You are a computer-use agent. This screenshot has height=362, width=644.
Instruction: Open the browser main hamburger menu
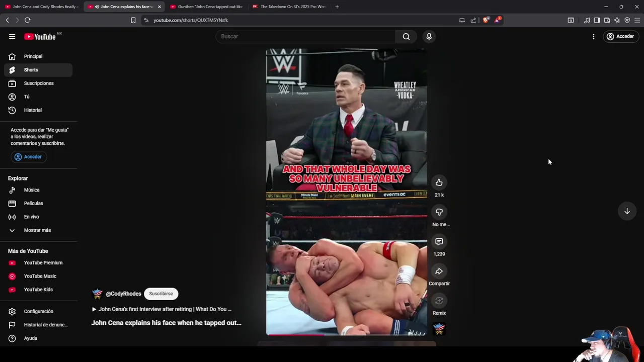coord(637,20)
